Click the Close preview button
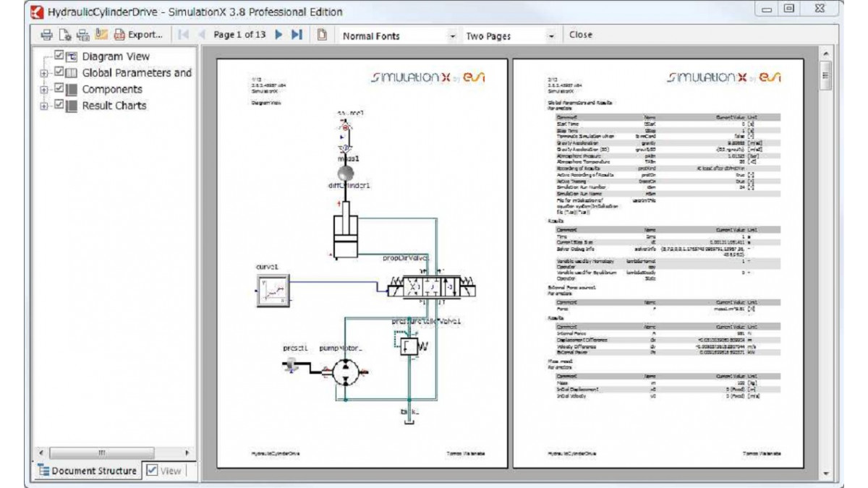Screen dimensions: 868x488 (580, 35)
